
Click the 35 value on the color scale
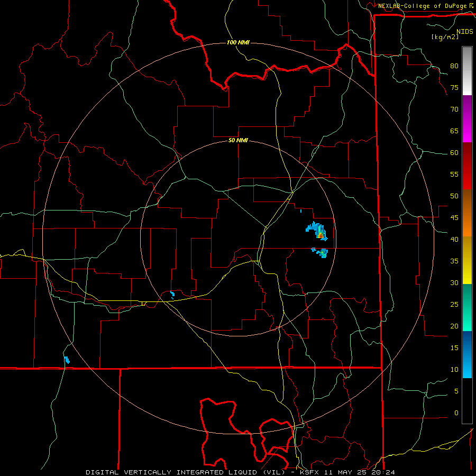pos(454,261)
